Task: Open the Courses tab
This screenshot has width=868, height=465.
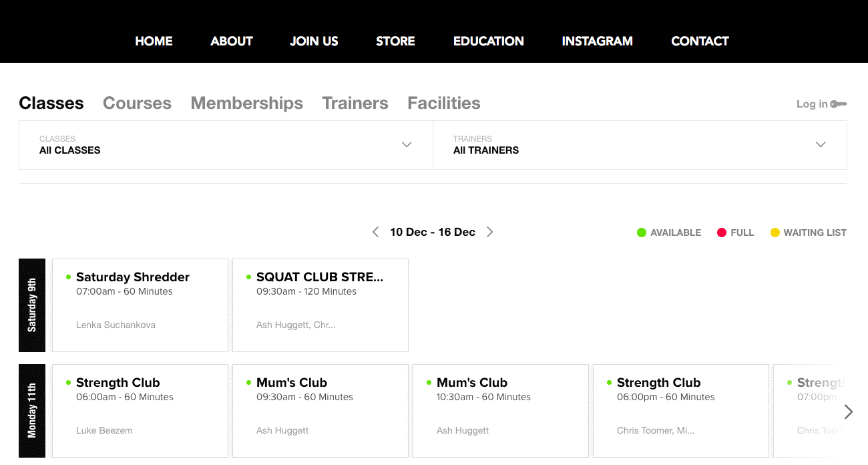Action: (137, 103)
